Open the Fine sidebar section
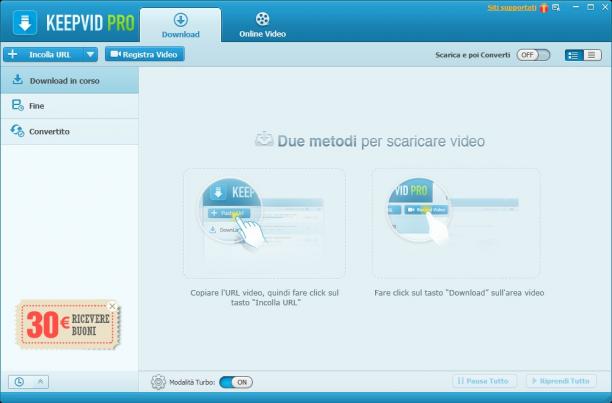The height and width of the screenshot is (403, 612). [69, 106]
